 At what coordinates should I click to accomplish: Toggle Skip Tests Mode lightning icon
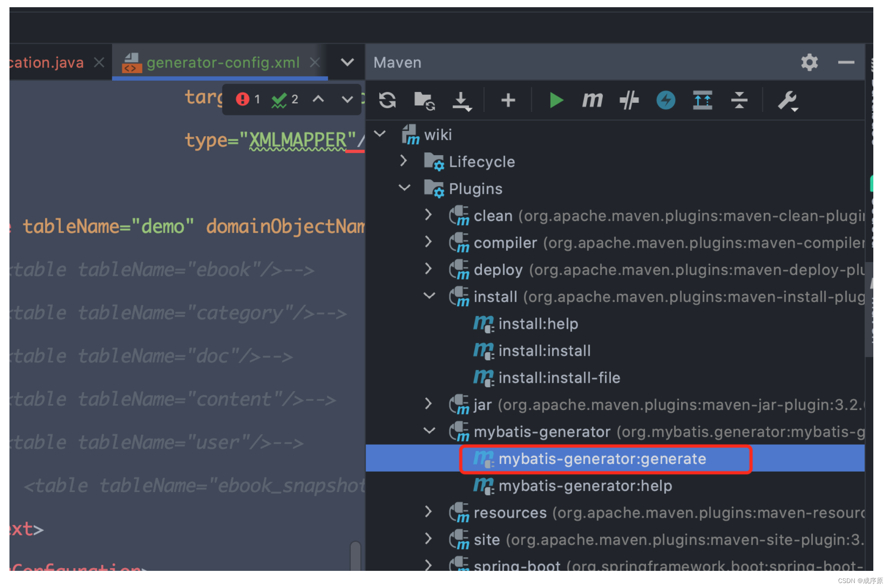pos(665,100)
